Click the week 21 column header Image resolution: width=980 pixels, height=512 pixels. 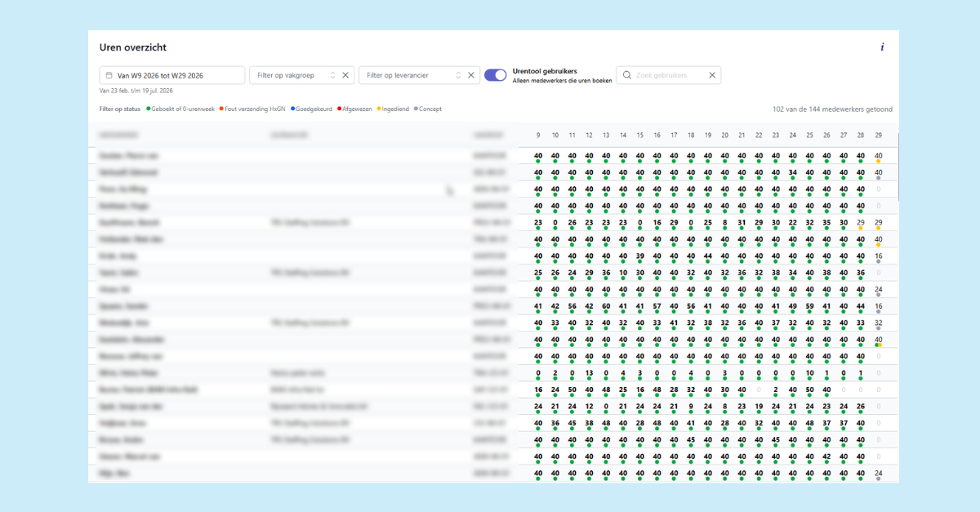[x=742, y=135]
